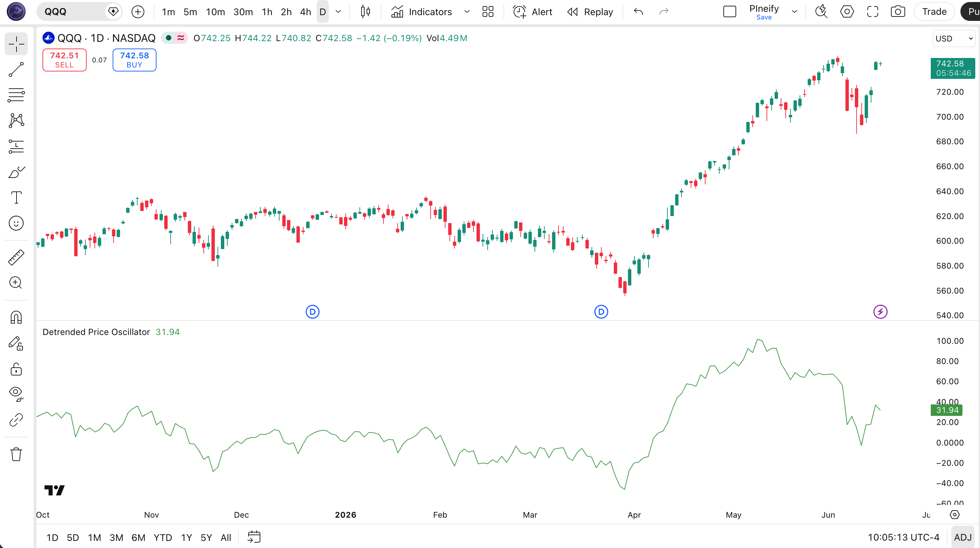Toggle magnet mode for drawings
980x548 pixels.
[x=17, y=317]
